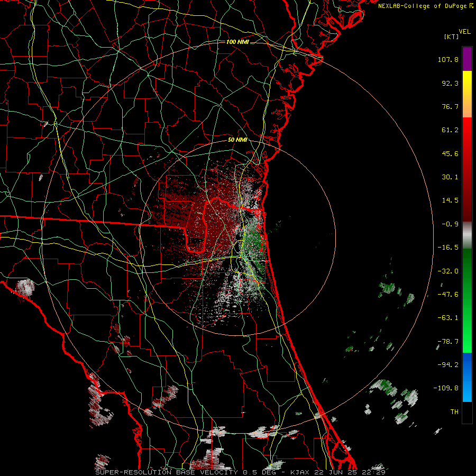Pick the blue band of the velocity color bar
The image size is (476, 476).
[467, 377]
